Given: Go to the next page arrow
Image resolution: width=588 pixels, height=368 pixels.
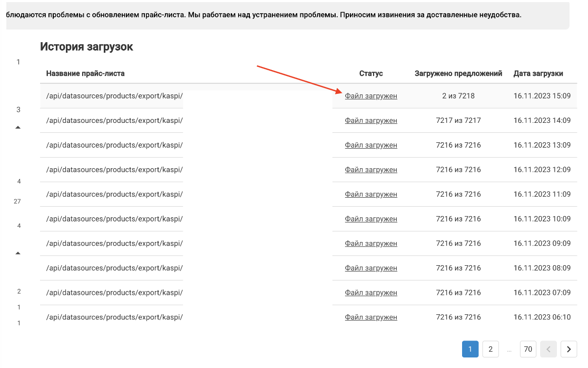Looking at the screenshot, I should 569,349.
